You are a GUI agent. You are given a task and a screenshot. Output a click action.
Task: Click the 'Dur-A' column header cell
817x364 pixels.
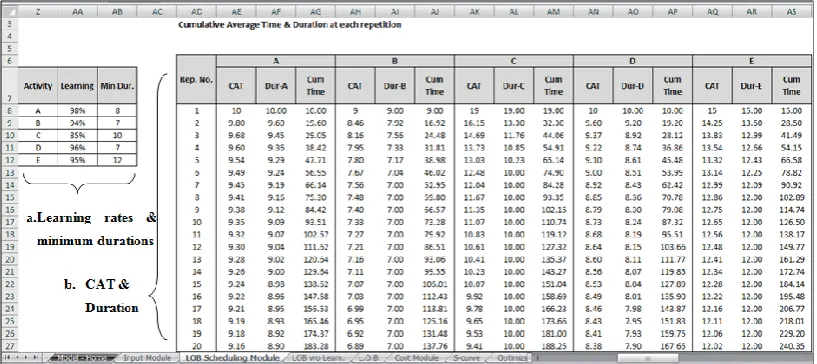click(276, 85)
